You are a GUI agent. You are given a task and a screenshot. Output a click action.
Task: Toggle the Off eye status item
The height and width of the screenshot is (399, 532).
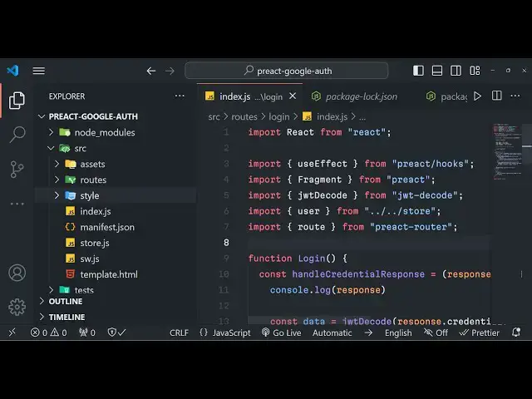[x=436, y=332]
